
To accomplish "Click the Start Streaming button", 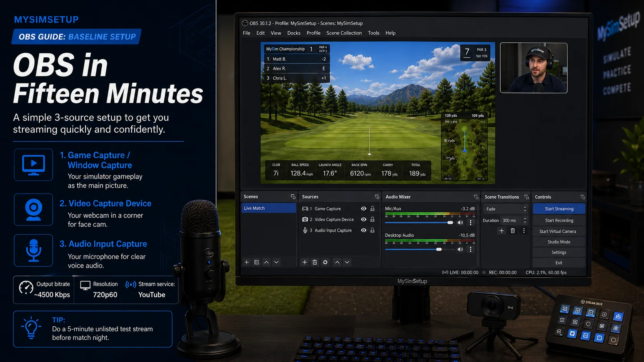I will pyautogui.click(x=559, y=209).
